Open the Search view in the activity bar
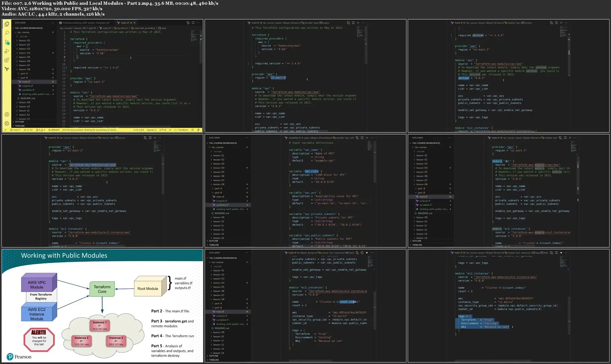Screen dimensions: 611x364 (7, 33)
